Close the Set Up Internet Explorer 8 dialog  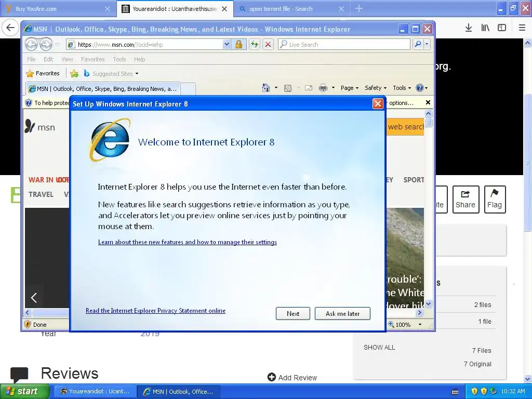point(378,103)
